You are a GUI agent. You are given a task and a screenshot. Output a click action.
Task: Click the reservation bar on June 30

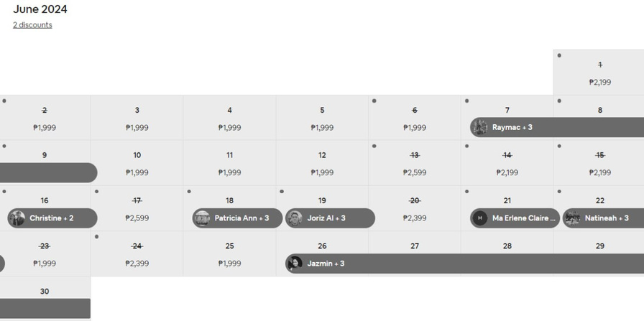(45, 308)
